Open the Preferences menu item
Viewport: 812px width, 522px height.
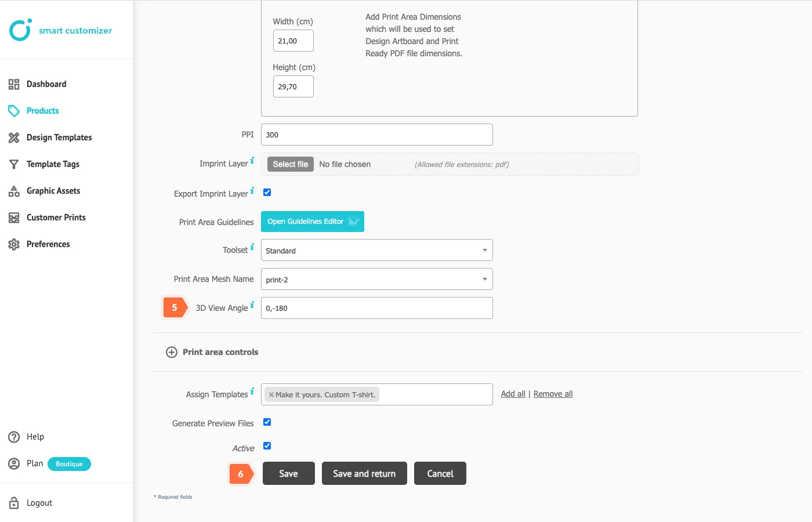click(x=48, y=244)
